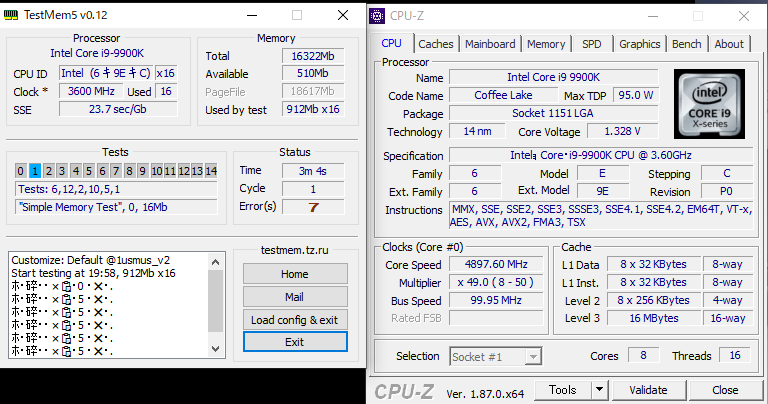Select the CPU tab in CPU-Z

[391, 43]
